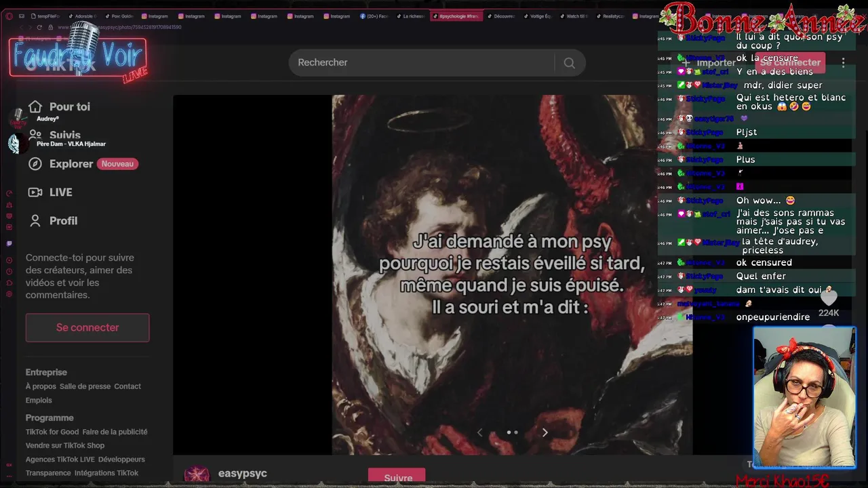Screen dimensions: 868x488
Task: Open the Intégrations TikTok link
Action: tap(106, 473)
